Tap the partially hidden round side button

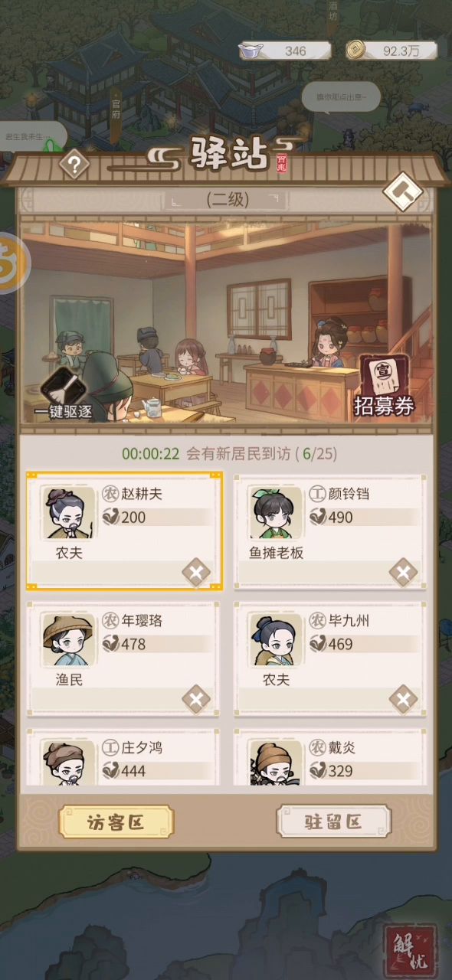12,263
